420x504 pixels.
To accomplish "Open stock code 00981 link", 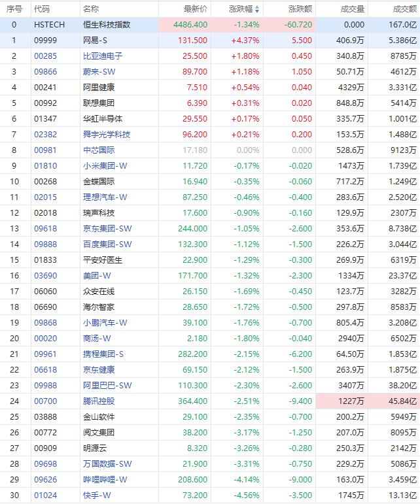I will pyautogui.click(x=45, y=150).
